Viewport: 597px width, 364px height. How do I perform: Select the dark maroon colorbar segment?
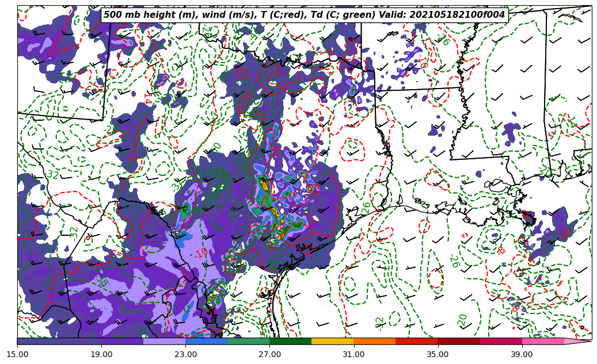coord(459,341)
